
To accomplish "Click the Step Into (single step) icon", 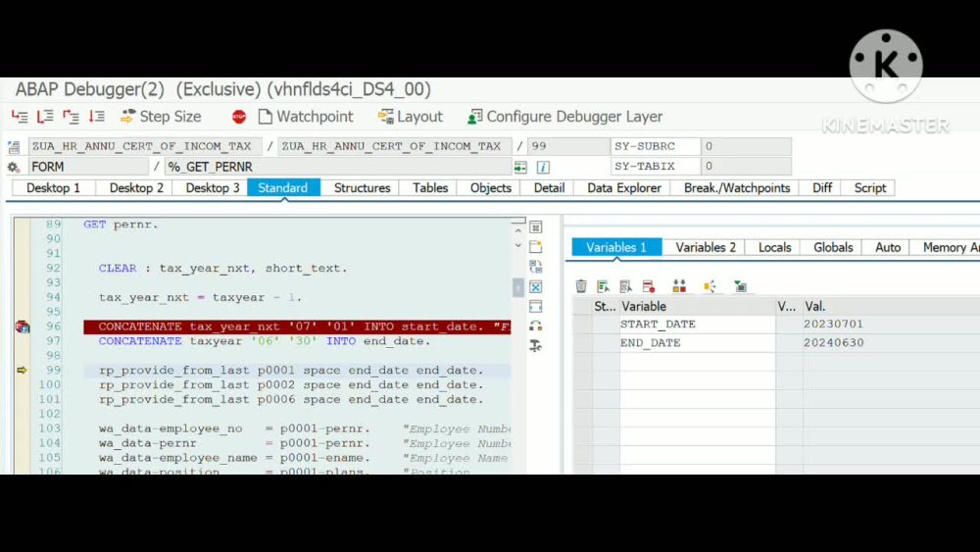I will (20, 117).
